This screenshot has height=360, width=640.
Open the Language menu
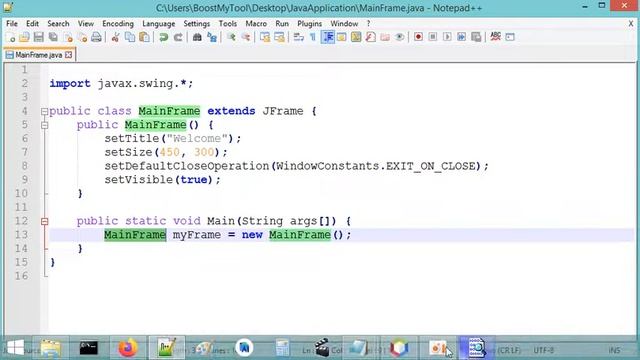[x=158, y=24]
